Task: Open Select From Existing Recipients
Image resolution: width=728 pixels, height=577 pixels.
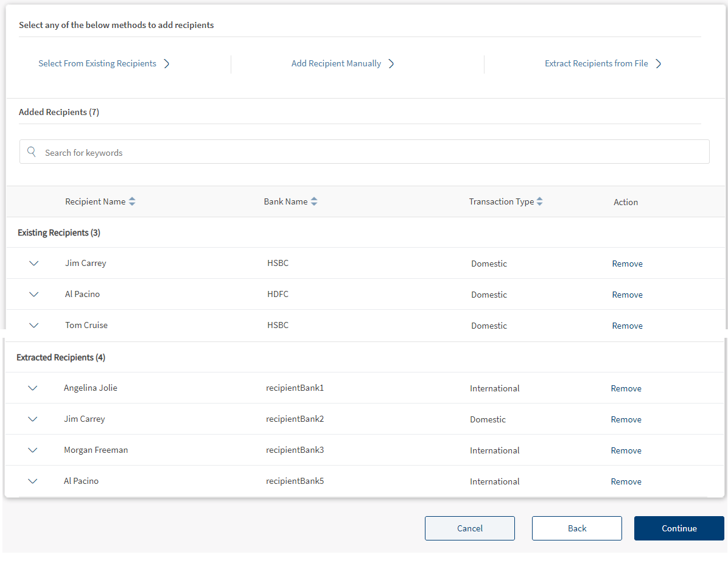Action: (x=97, y=64)
